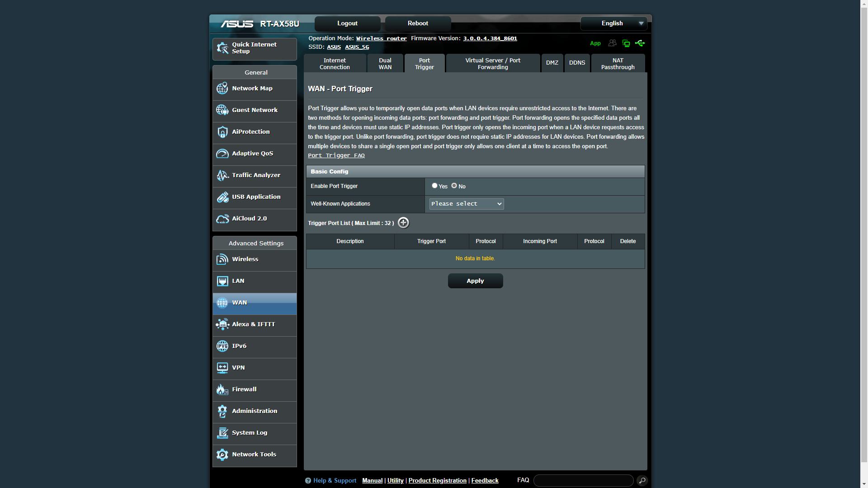Open the Port Trigger FAQ link

[x=336, y=155]
